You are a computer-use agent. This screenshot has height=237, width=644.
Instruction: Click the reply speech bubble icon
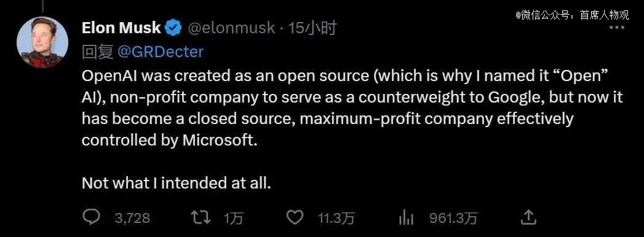click(90, 217)
